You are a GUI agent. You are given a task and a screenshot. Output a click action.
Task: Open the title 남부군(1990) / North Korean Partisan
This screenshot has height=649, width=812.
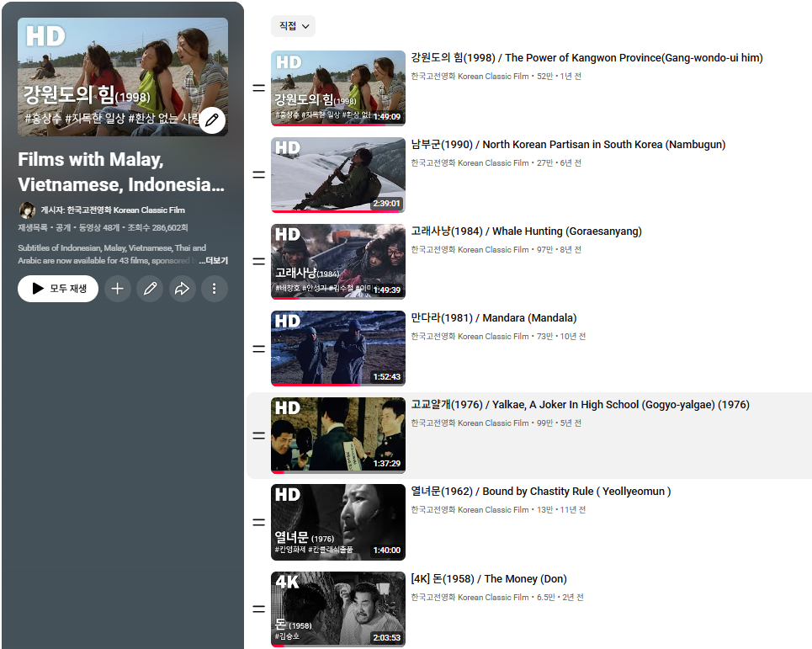[x=568, y=145]
